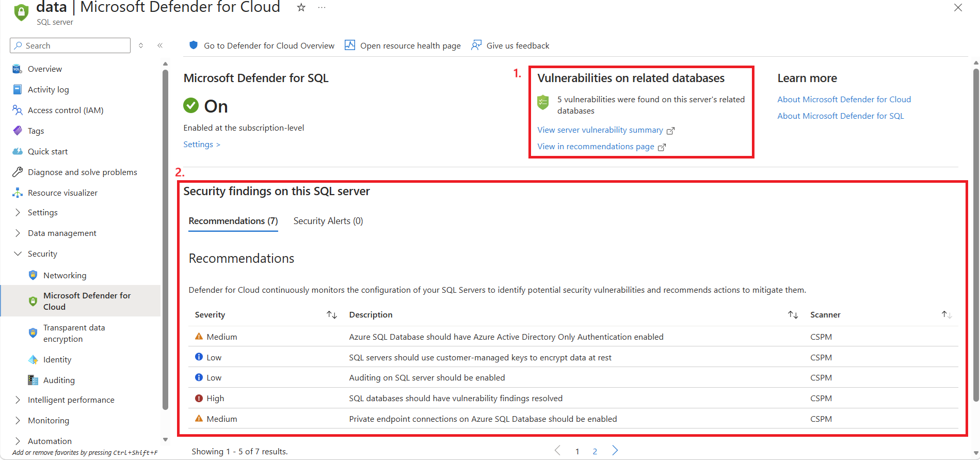Close the Defender for Cloud blade
The width and height of the screenshot is (980, 460).
[958, 8]
